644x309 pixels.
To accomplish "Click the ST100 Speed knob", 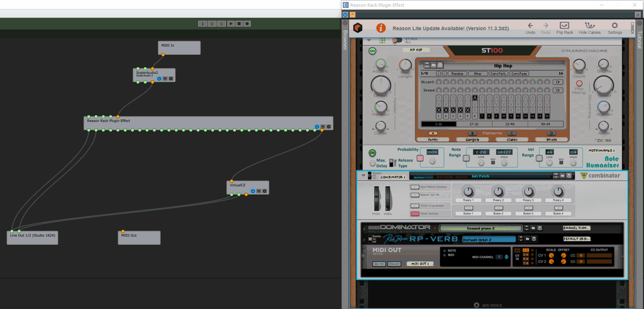I will (604, 86).
